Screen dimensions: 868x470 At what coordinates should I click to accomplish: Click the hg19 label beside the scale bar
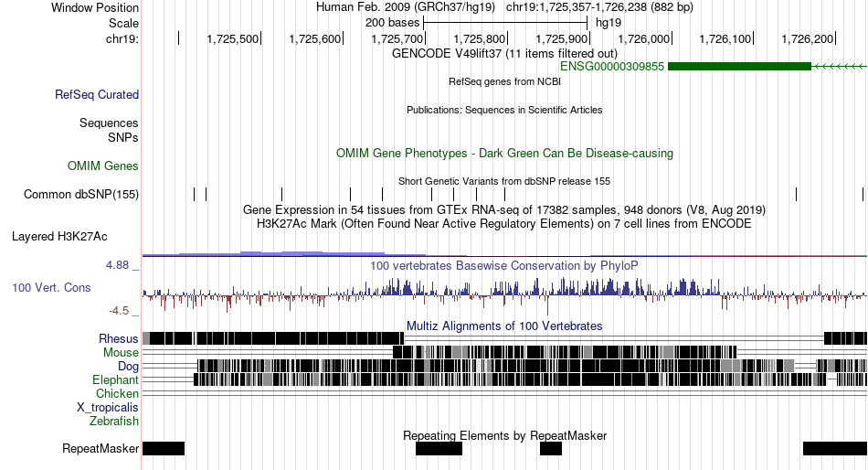pyautogui.click(x=609, y=23)
